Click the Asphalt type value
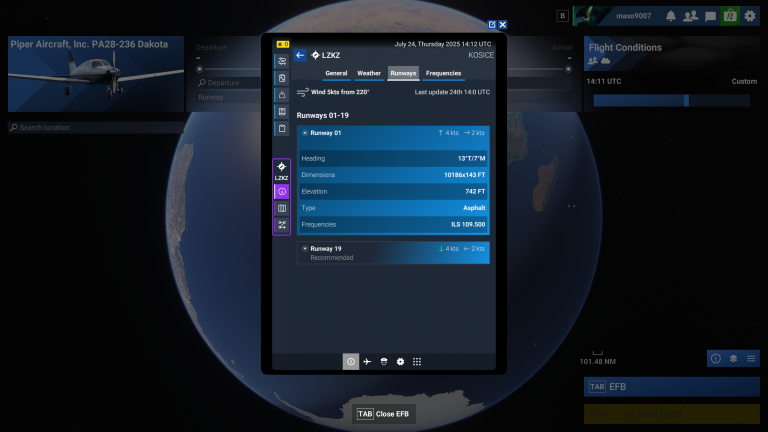This screenshot has width=768, height=432. pos(474,208)
